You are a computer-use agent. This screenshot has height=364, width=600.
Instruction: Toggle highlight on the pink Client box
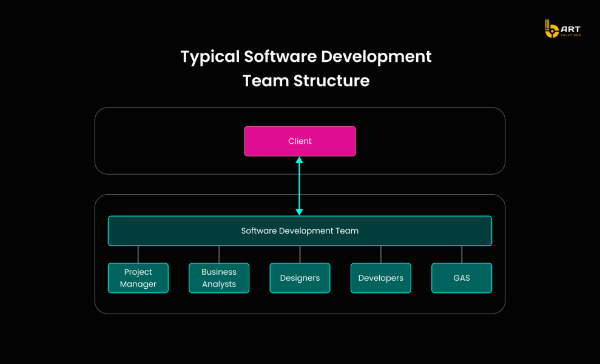point(300,141)
